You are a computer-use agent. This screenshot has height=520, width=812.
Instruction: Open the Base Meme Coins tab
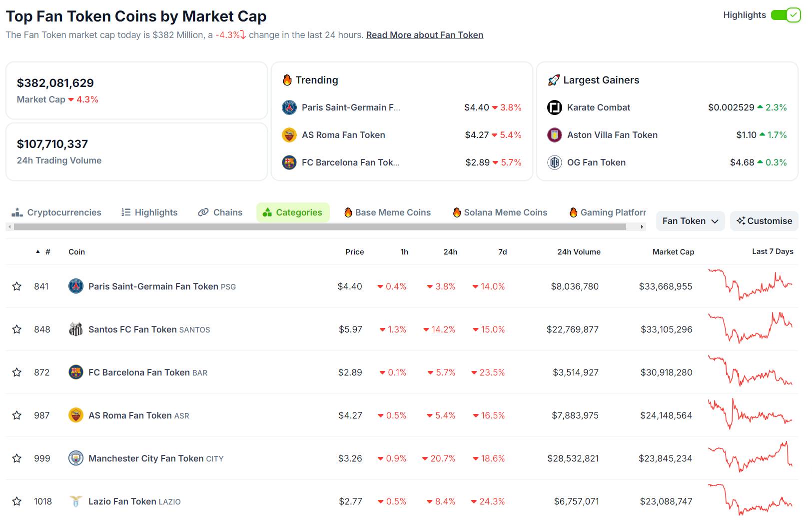tap(388, 212)
